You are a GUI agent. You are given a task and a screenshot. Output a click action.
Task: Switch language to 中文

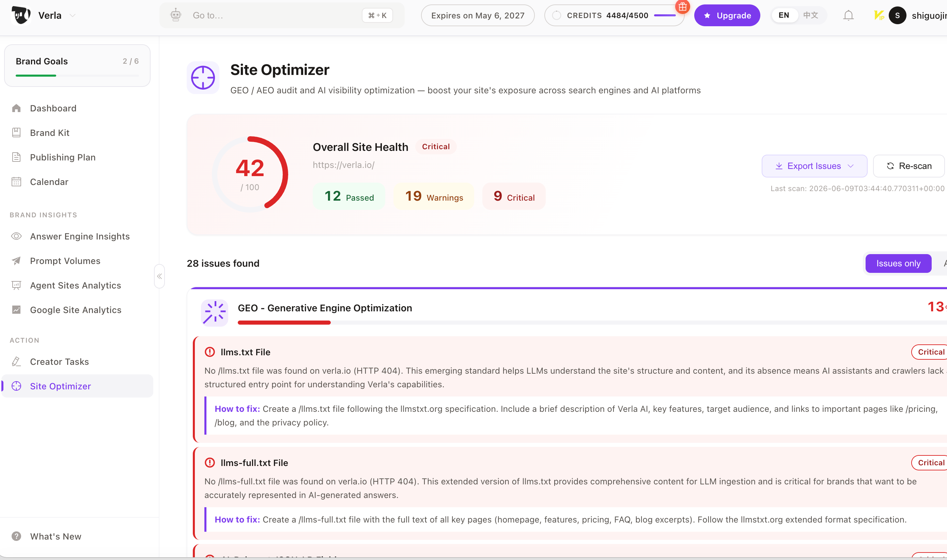coord(810,15)
